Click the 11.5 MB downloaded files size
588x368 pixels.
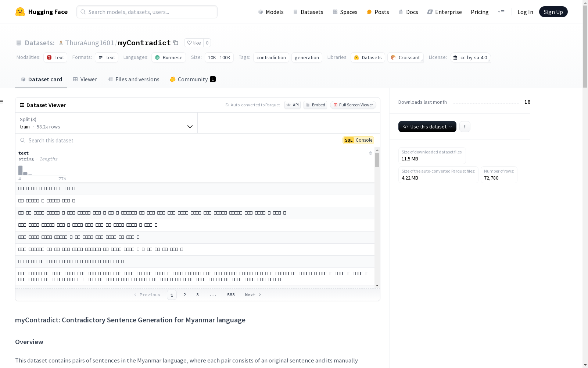[410, 159]
